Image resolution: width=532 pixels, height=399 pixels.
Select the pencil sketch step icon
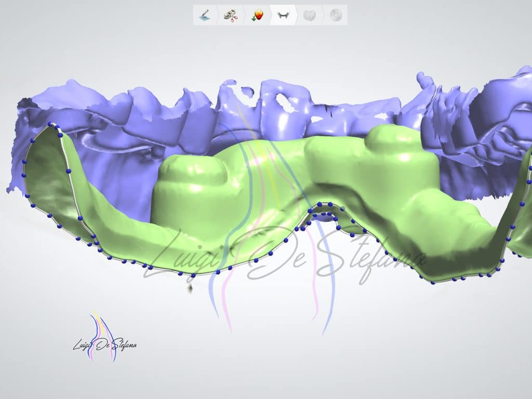(204, 15)
